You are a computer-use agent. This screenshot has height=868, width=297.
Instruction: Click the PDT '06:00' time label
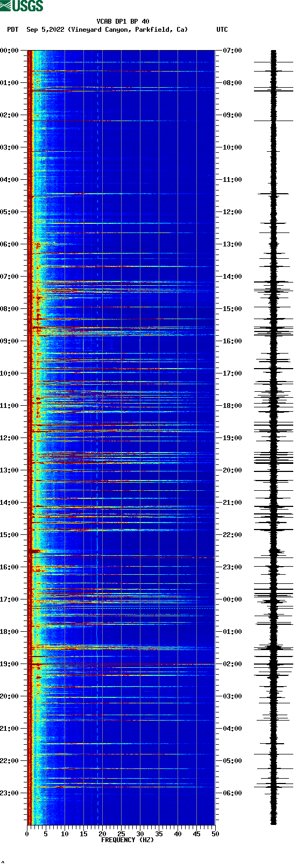click(x=9, y=244)
